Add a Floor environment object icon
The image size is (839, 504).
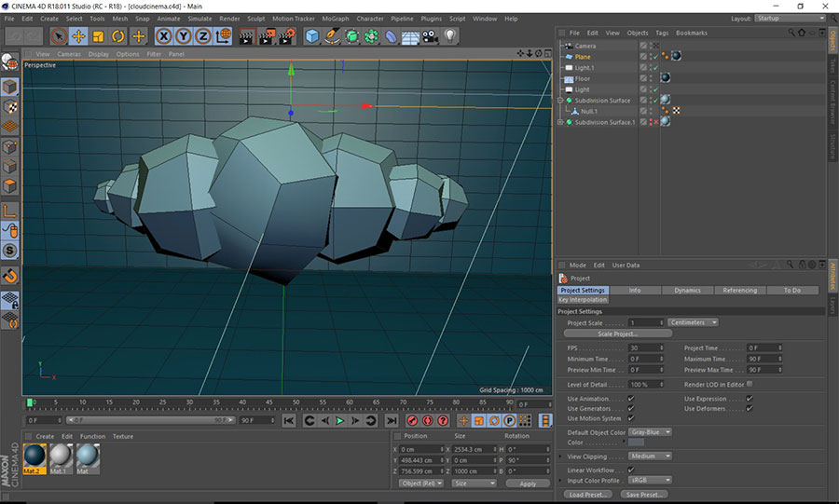410,36
